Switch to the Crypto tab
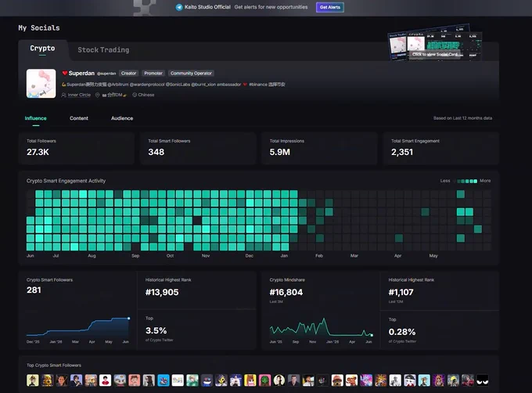The height and width of the screenshot is (393, 532). pos(42,49)
